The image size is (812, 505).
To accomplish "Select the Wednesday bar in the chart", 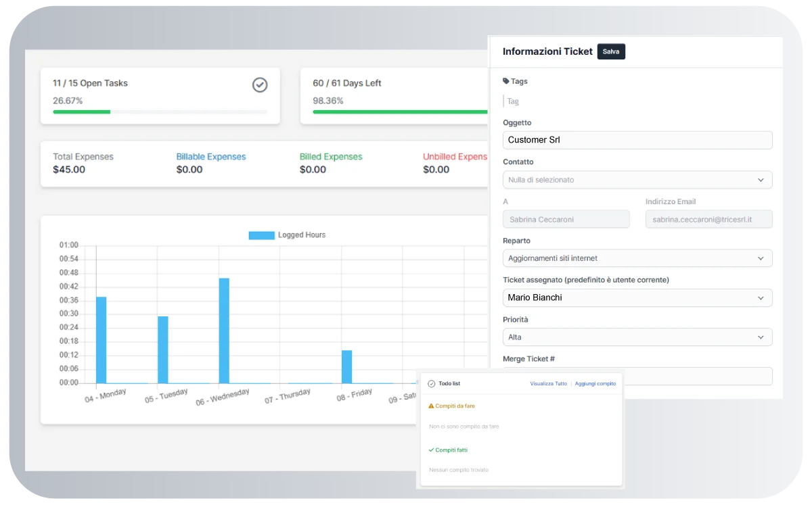I will (x=224, y=331).
